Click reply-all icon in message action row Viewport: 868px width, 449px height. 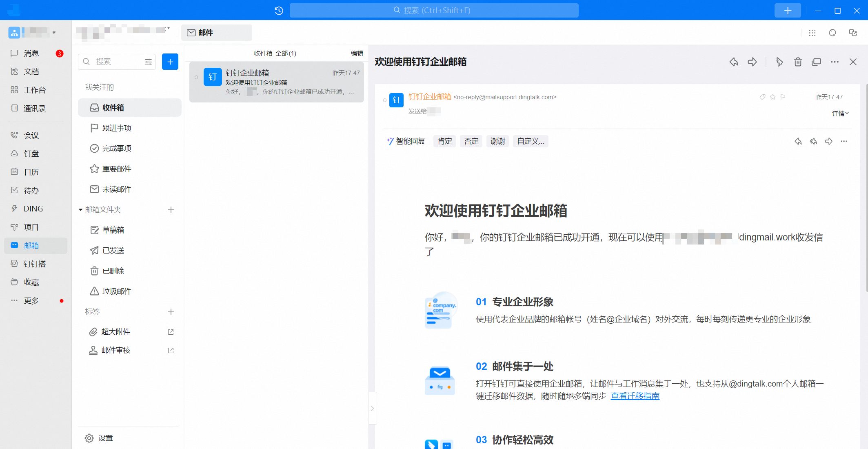click(813, 142)
